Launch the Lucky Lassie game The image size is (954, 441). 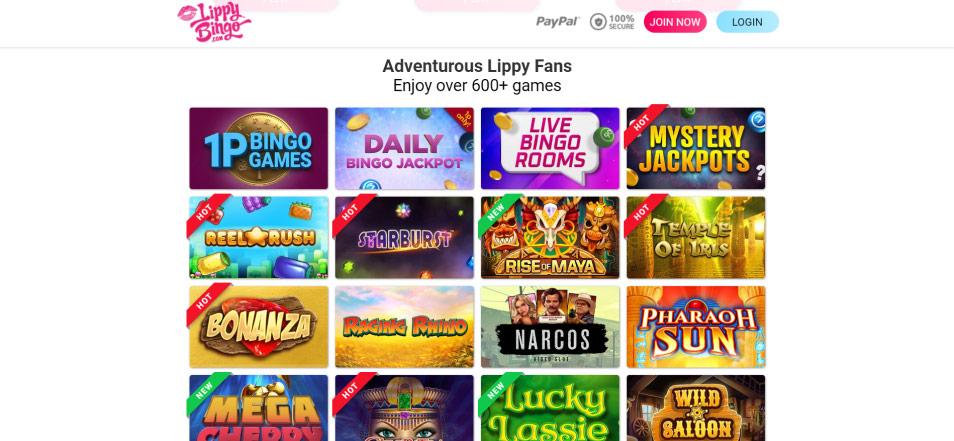(550, 408)
